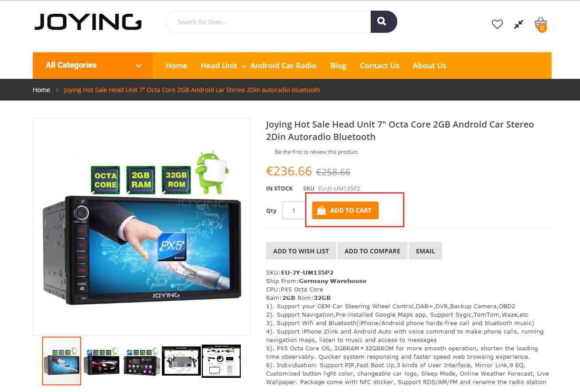This screenshot has height=392, width=580.
Task: Open the wishlist heart icon
Action: tap(497, 24)
